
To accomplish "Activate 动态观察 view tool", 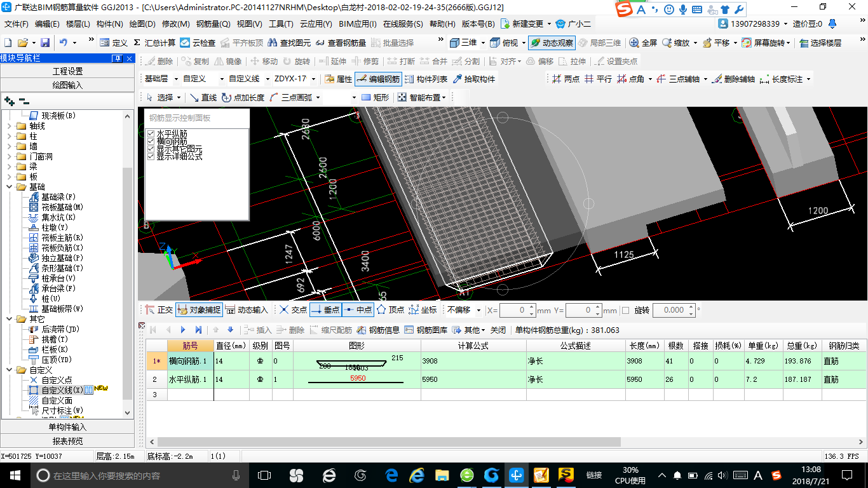I will [x=551, y=43].
